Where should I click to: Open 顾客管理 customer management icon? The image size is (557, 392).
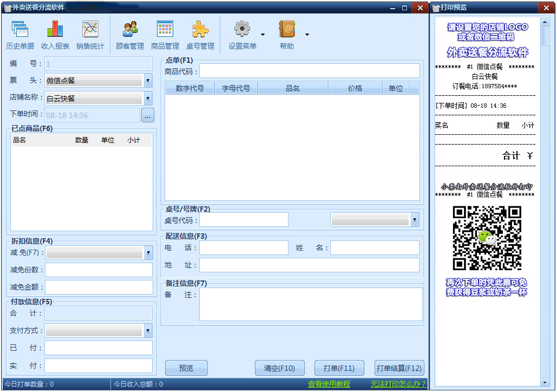point(130,29)
